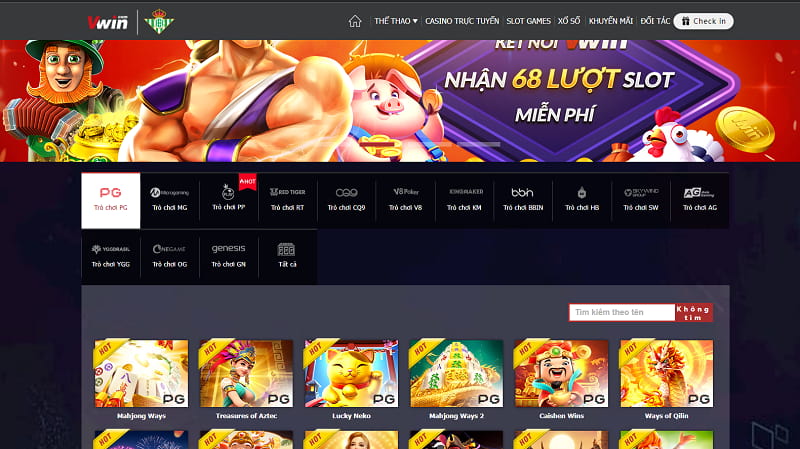800x449 pixels.
Task: Click the Vwin logo
Action: pos(107,21)
